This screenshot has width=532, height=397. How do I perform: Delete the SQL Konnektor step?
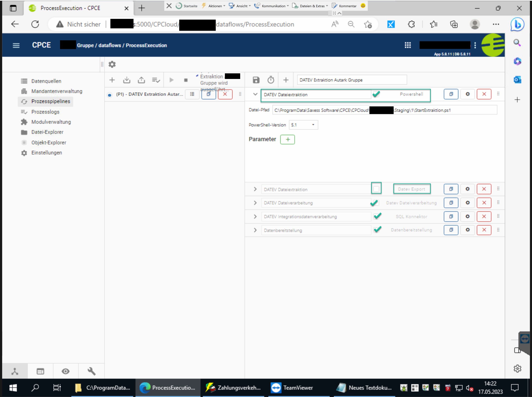click(x=484, y=216)
